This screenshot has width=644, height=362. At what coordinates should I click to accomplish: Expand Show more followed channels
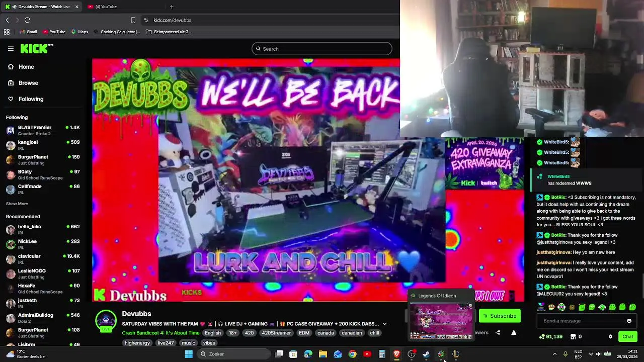(x=17, y=204)
